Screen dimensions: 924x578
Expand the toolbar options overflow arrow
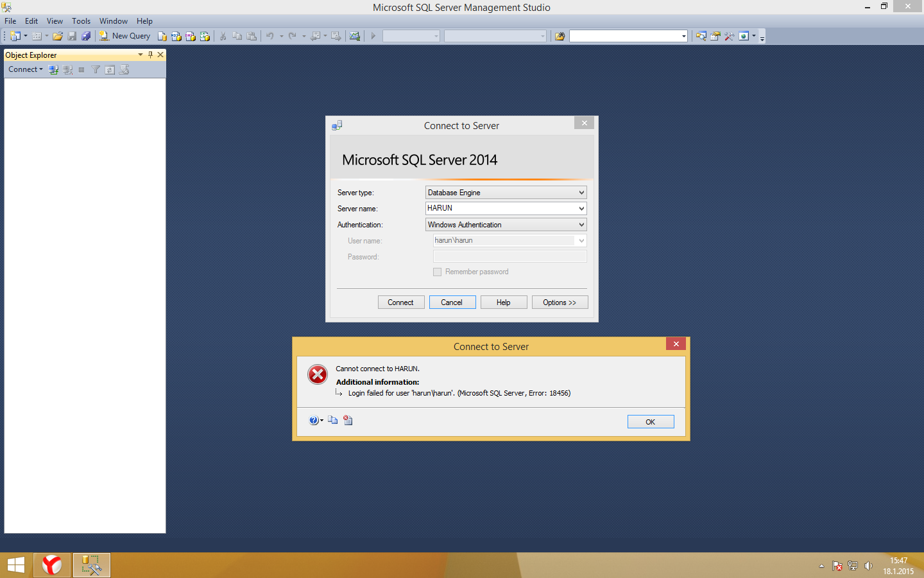(x=762, y=38)
